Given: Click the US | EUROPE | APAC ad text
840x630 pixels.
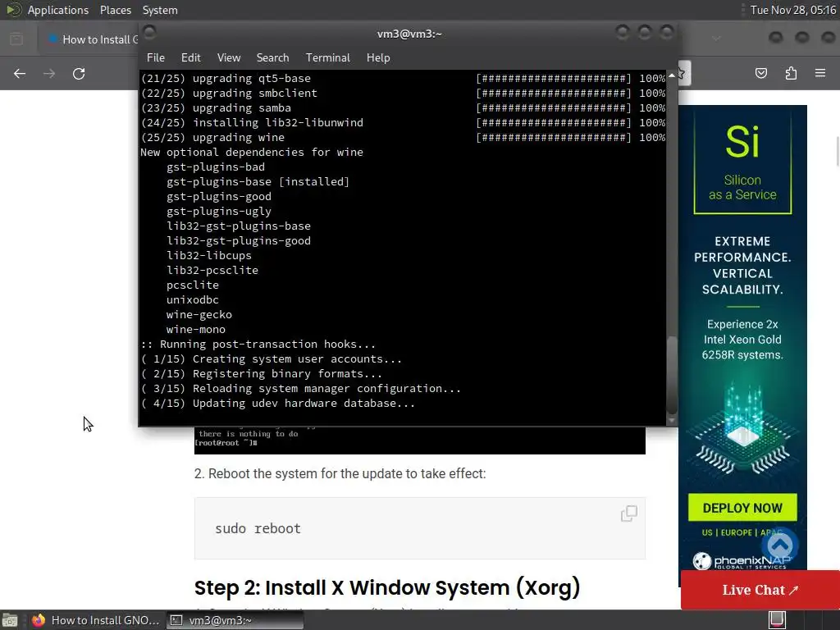Looking at the screenshot, I should 742,532.
